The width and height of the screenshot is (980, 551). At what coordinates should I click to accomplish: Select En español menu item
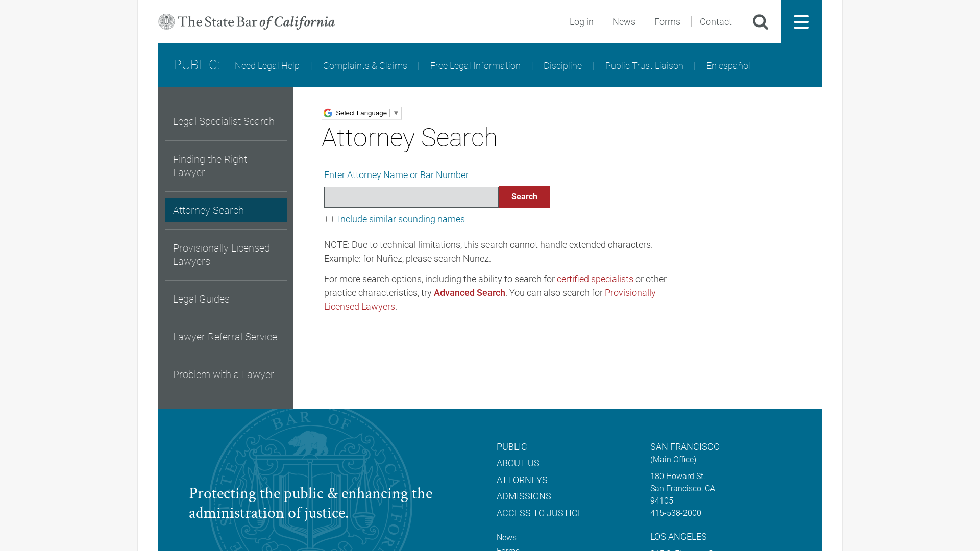pyautogui.click(x=728, y=66)
